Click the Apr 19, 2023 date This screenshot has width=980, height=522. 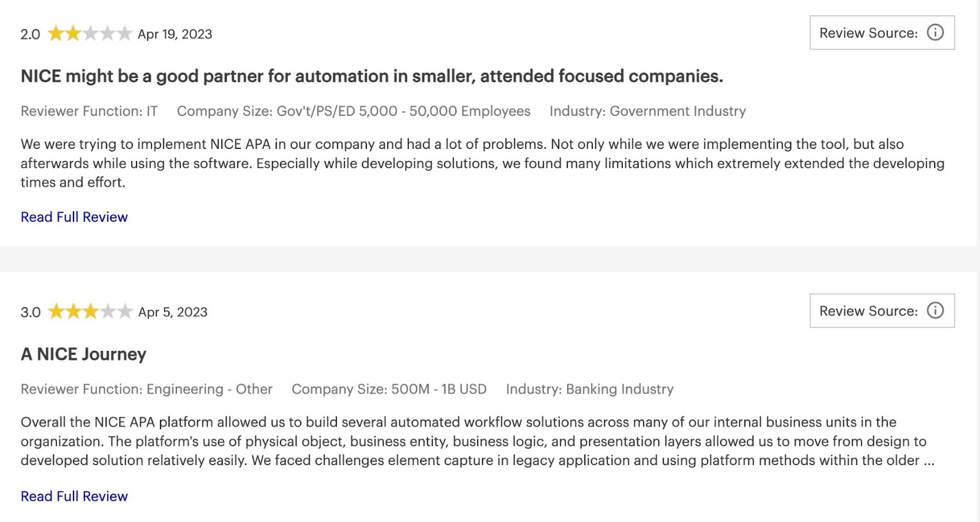[x=175, y=34]
